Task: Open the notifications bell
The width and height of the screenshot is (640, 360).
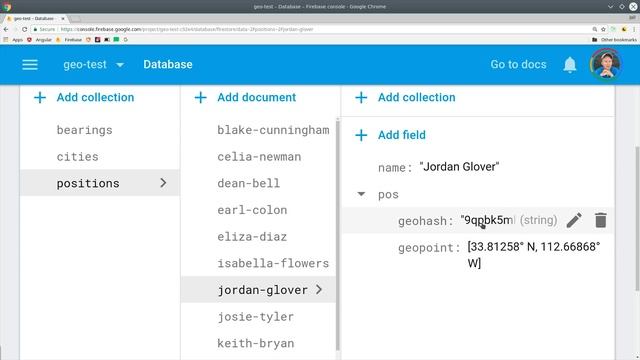Action: pos(570,64)
